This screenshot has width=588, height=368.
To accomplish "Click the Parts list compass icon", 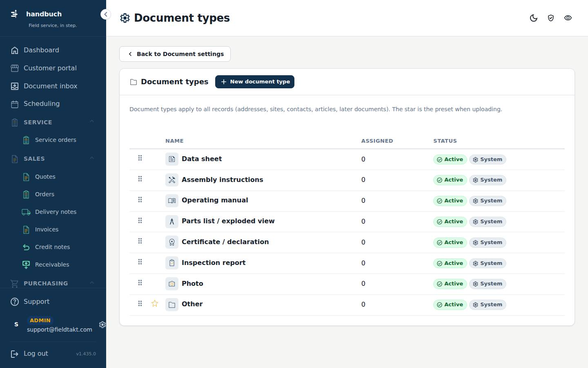I will (172, 222).
